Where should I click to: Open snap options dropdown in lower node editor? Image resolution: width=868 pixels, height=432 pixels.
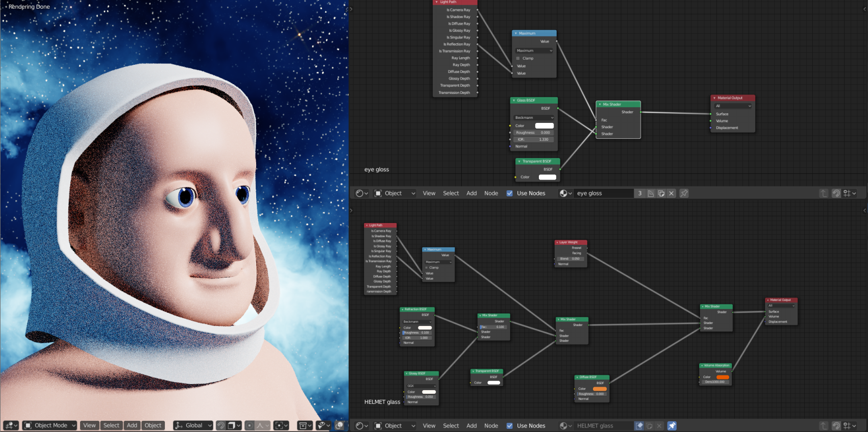pyautogui.click(x=850, y=426)
